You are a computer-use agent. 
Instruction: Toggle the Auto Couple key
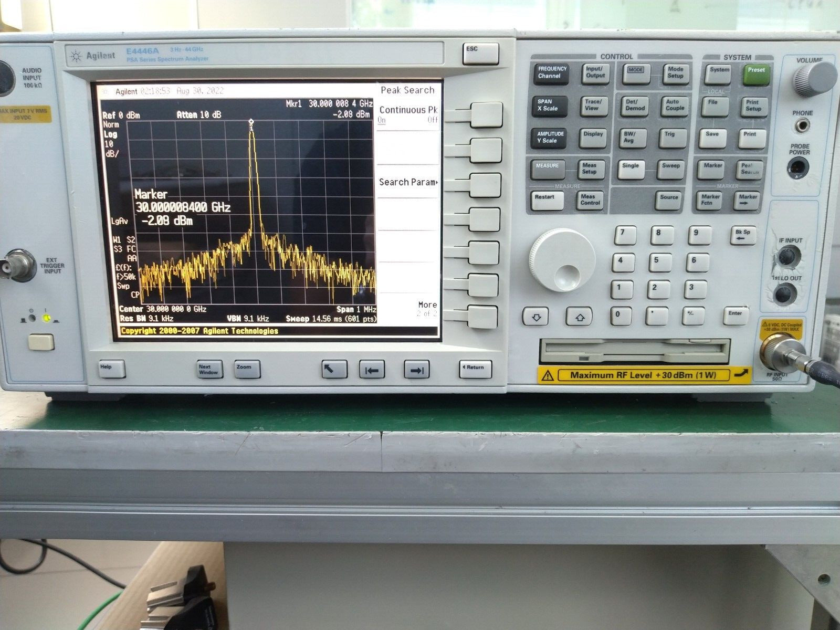pyautogui.click(x=675, y=107)
